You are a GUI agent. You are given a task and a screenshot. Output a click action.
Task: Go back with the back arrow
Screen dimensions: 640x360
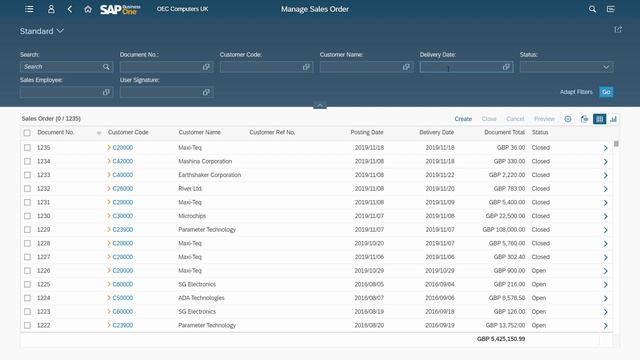[70, 9]
